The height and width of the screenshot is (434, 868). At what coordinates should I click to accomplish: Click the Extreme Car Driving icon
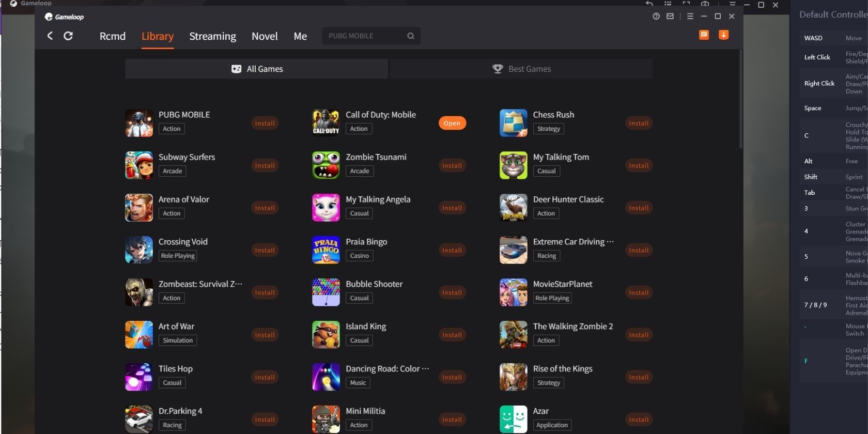514,250
